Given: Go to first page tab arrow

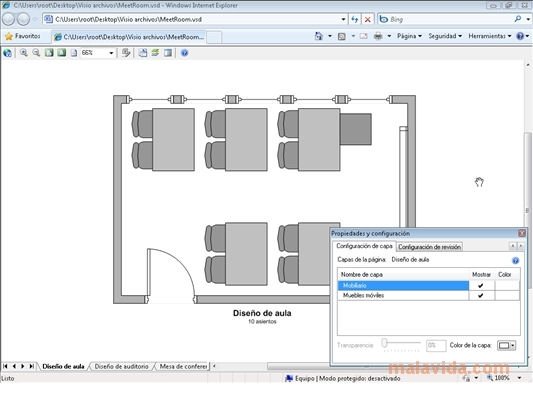Looking at the screenshot, I should [x=5, y=366].
